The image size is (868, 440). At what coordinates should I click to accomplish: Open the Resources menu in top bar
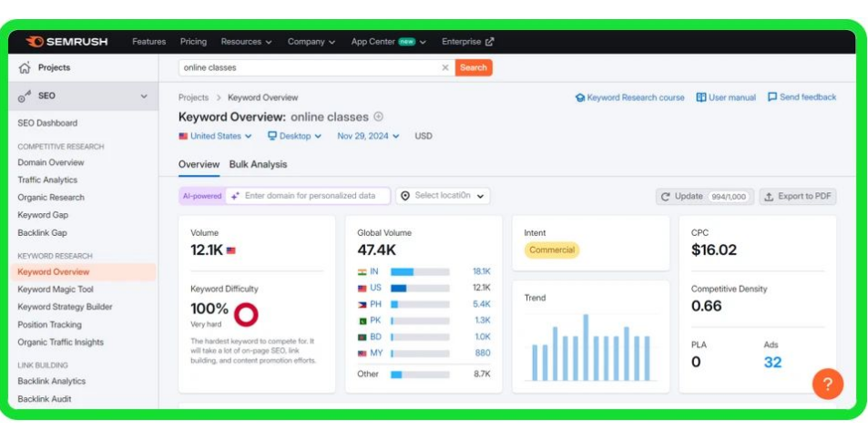point(246,42)
